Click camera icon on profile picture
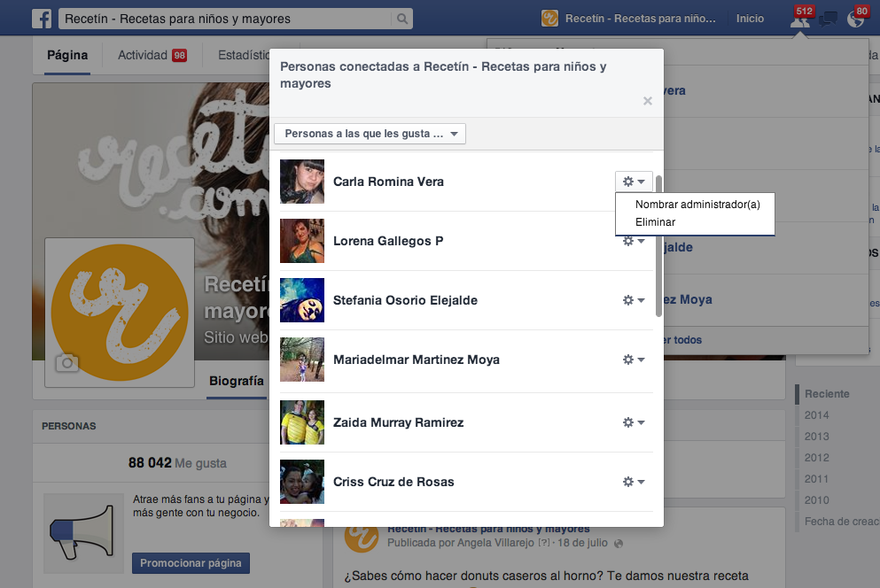 pos(67,363)
